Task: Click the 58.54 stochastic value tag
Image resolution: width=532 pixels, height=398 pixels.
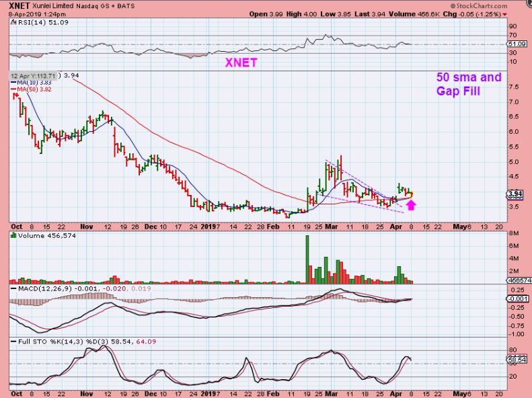Action: pyautogui.click(x=517, y=360)
